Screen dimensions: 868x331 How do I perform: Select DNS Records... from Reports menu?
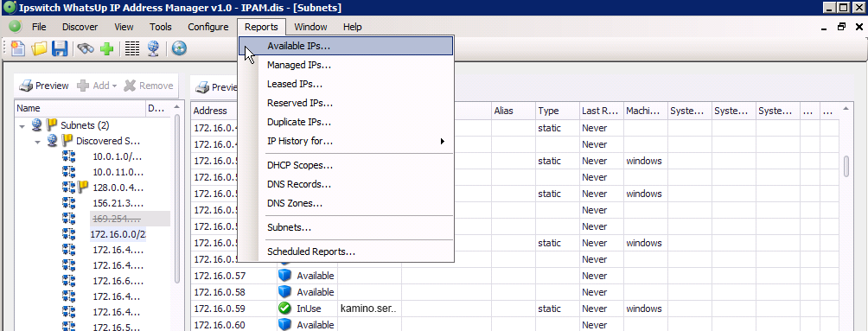(x=346, y=184)
